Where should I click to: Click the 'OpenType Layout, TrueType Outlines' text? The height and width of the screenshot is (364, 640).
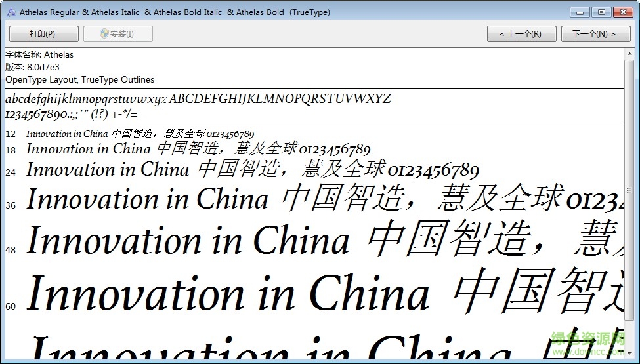(80, 79)
